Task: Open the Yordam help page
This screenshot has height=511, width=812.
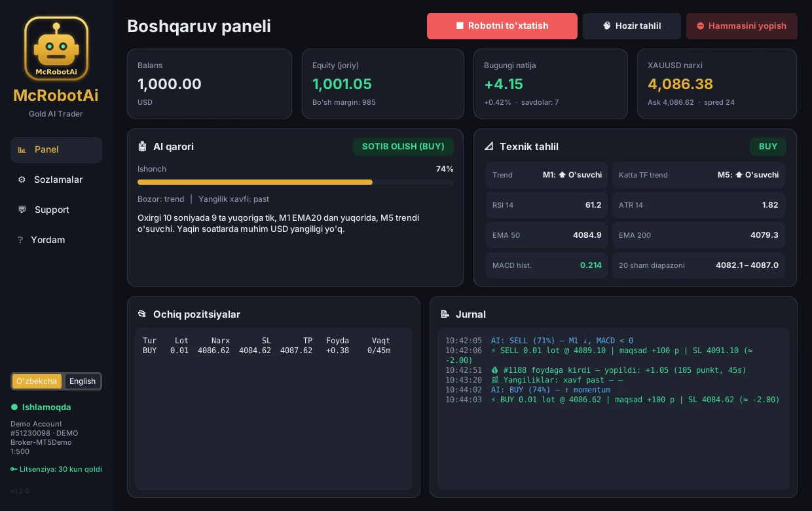Action: (x=56, y=240)
